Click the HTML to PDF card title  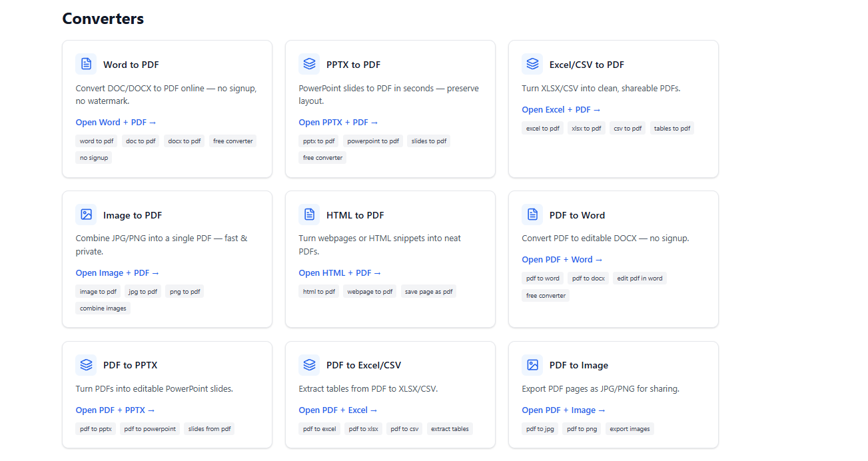[355, 215]
